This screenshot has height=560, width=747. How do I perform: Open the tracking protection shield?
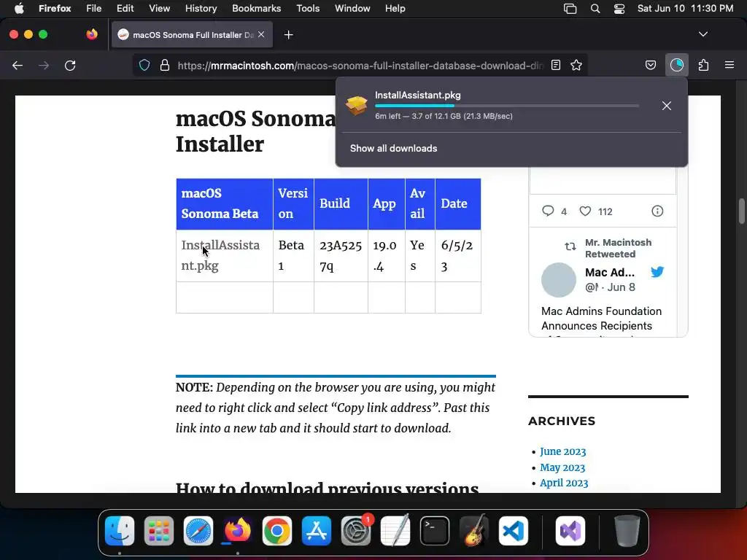click(144, 65)
